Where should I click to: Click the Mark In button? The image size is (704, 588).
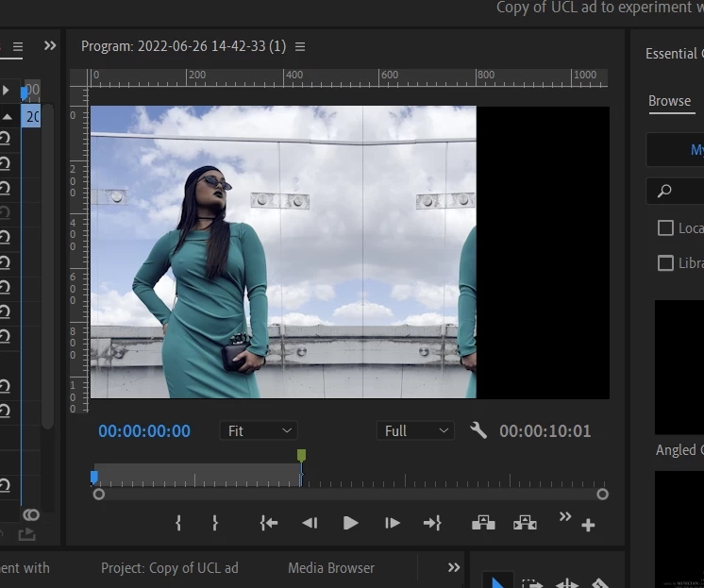coord(178,523)
